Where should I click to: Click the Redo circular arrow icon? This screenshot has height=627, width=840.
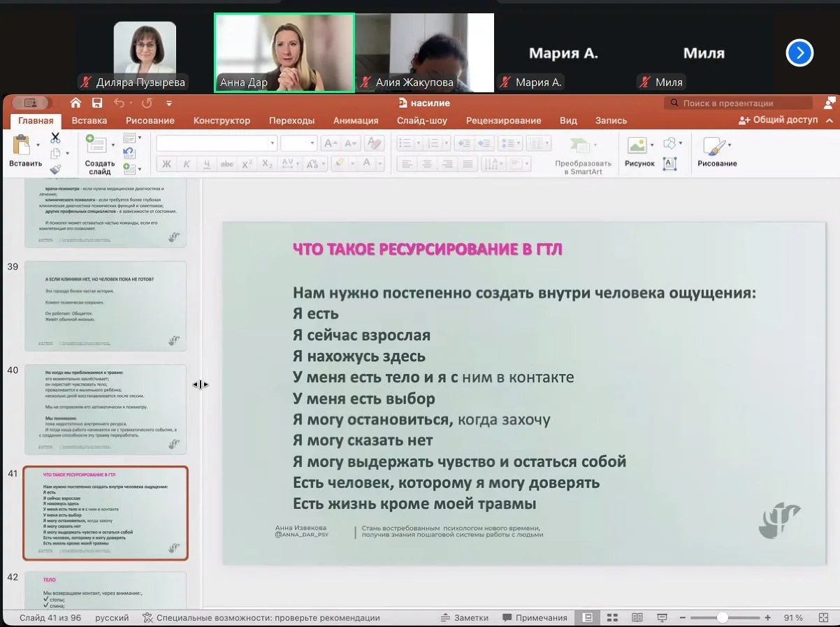[147, 103]
